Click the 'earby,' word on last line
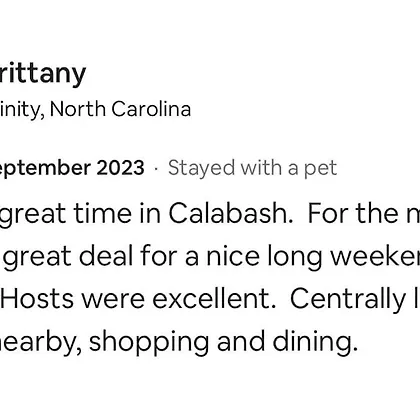The width and height of the screenshot is (420, 420). (x=41, y=342)
